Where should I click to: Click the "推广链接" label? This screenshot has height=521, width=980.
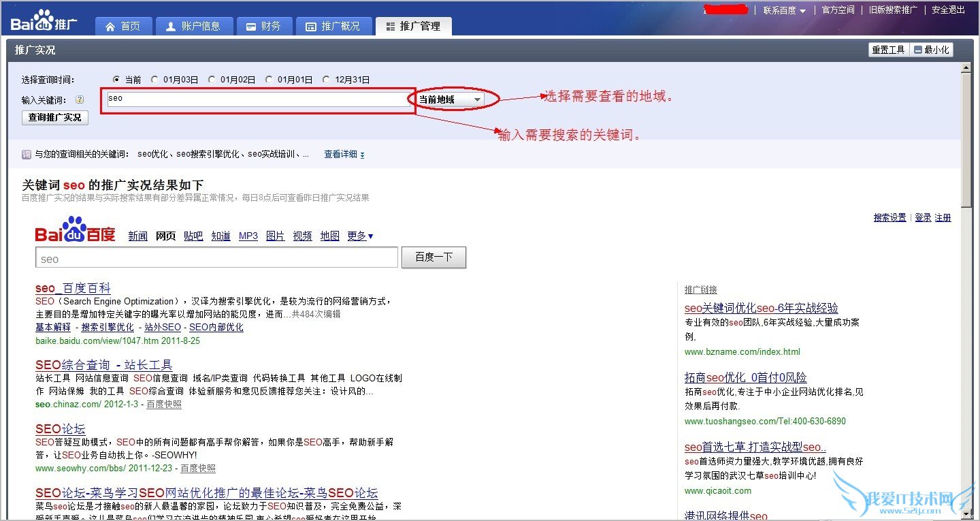click(x=701, y=290)
